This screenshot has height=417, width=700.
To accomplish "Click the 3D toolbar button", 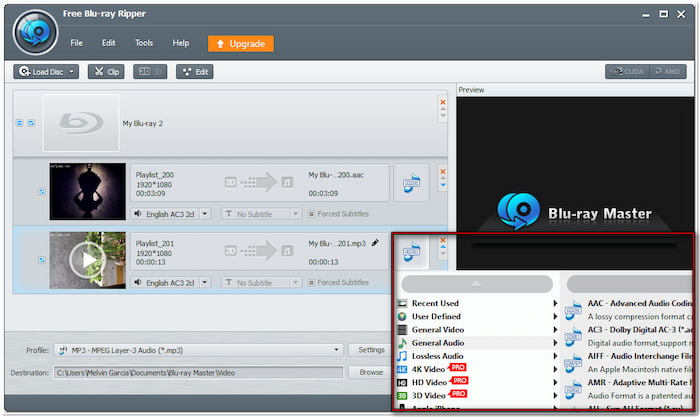I will tap(150, 71).
